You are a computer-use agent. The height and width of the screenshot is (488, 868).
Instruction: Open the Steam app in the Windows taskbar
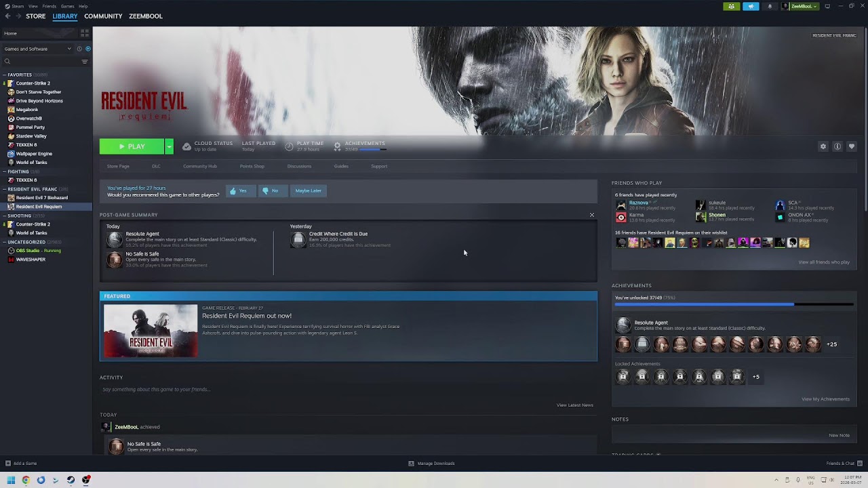(x=71, y=480)
